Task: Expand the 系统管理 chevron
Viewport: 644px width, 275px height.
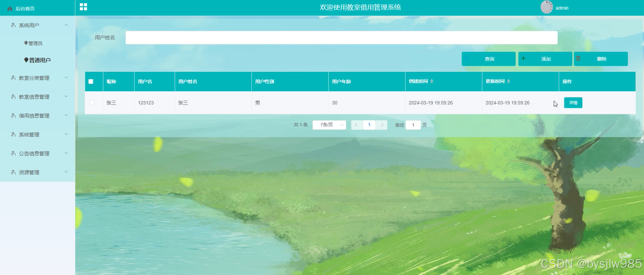Action: point(66,134)
